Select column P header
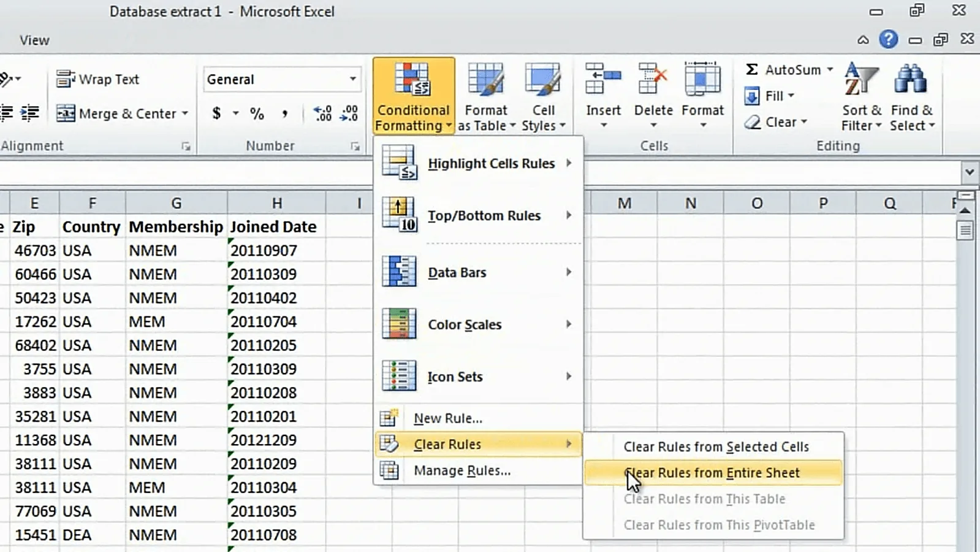Image resolution: width=980 pixels, height=552 pixels. [x=823, y=203]
